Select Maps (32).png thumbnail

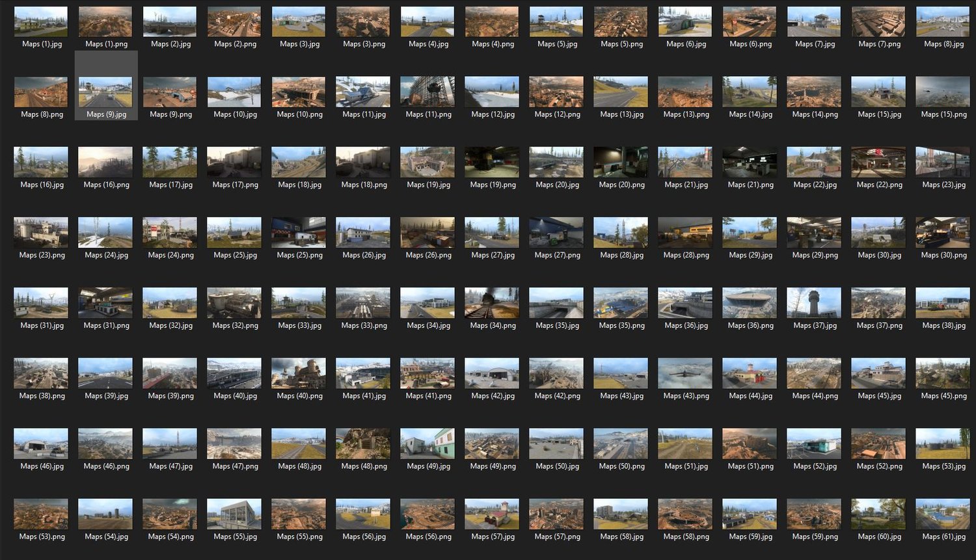234,302
